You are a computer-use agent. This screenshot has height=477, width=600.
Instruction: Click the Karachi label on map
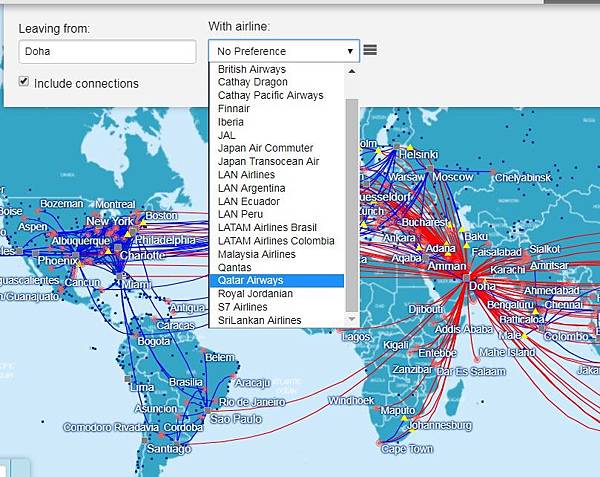[507, 270]
